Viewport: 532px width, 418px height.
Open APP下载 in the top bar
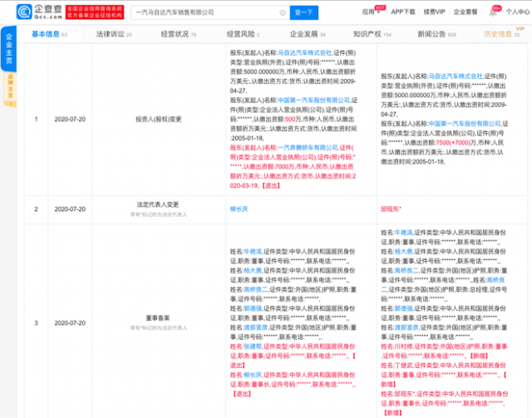(403, 12)
